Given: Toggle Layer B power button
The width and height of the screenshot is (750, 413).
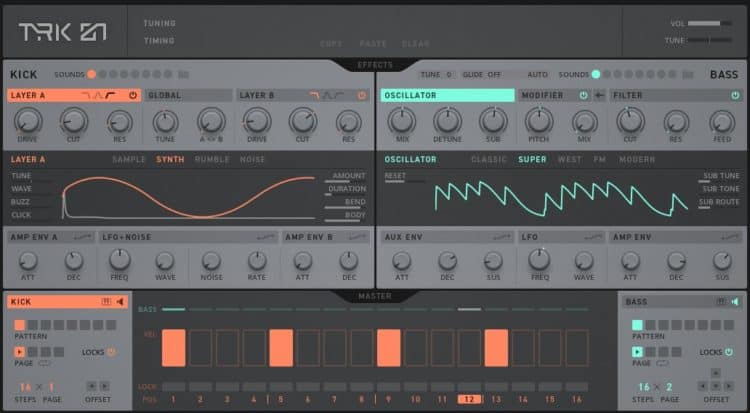Looking at the screenshot, I should click(362, 95).
